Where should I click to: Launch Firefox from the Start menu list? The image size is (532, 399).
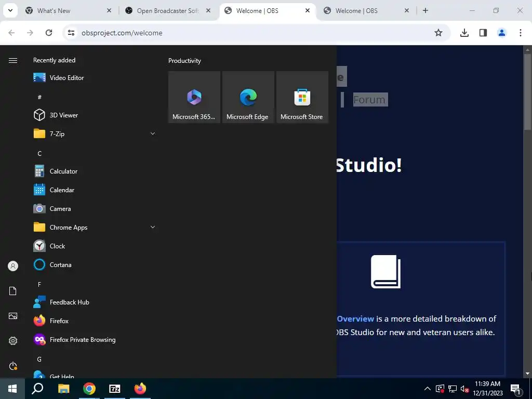click(95, 321)
